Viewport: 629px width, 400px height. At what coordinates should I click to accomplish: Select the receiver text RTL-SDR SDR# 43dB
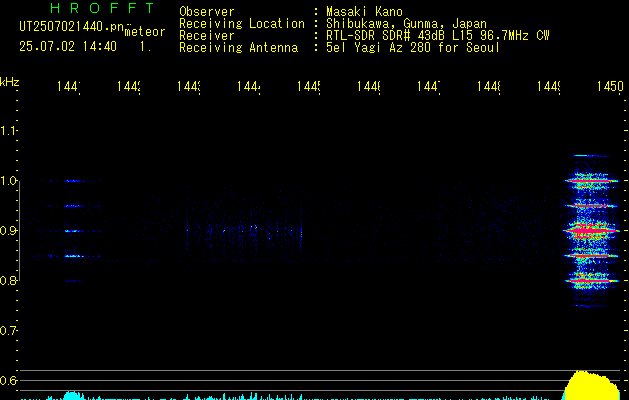tap(386, 36)
